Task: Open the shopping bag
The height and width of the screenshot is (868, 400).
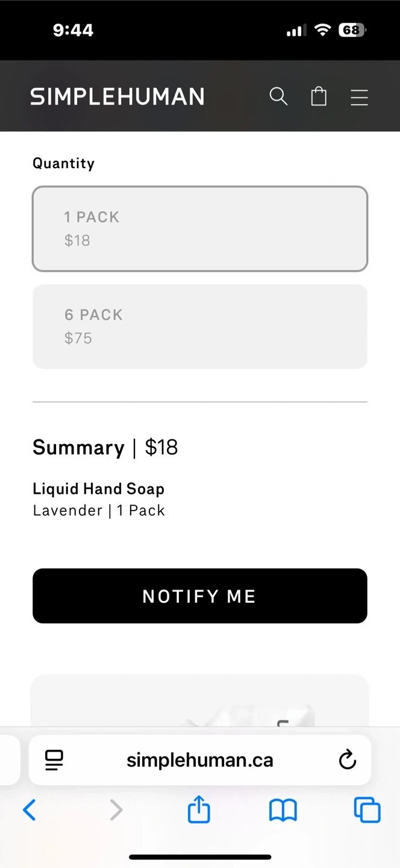Action: 319,96
